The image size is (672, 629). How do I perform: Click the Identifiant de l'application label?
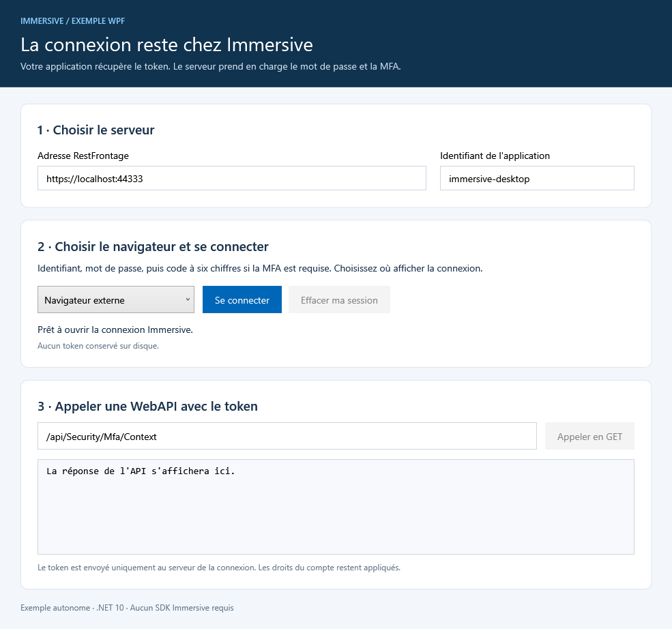[x=495, y=156]
